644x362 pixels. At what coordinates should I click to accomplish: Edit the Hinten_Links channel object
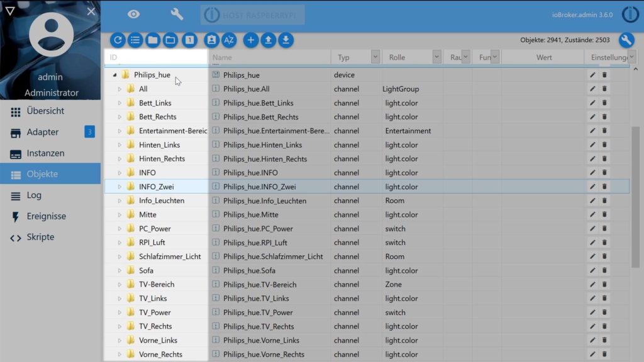[592, 145]
